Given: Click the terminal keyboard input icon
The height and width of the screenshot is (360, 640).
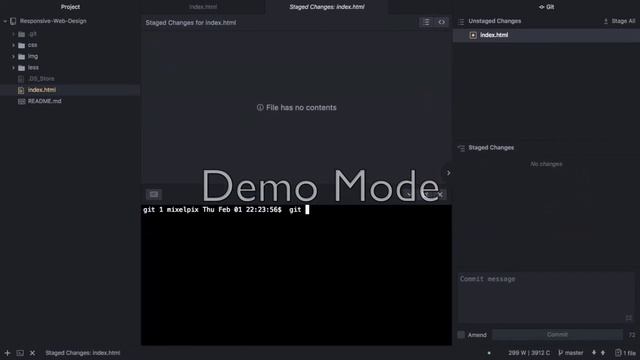Looking at the screenshot, I should pyautogui.click(x=153, y=195).
